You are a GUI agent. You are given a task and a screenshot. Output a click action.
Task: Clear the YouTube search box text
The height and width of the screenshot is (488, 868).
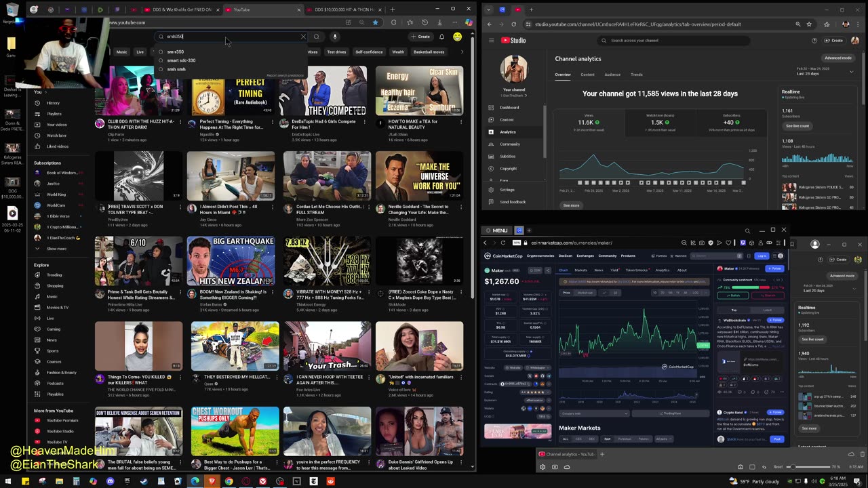coord(303,37)
